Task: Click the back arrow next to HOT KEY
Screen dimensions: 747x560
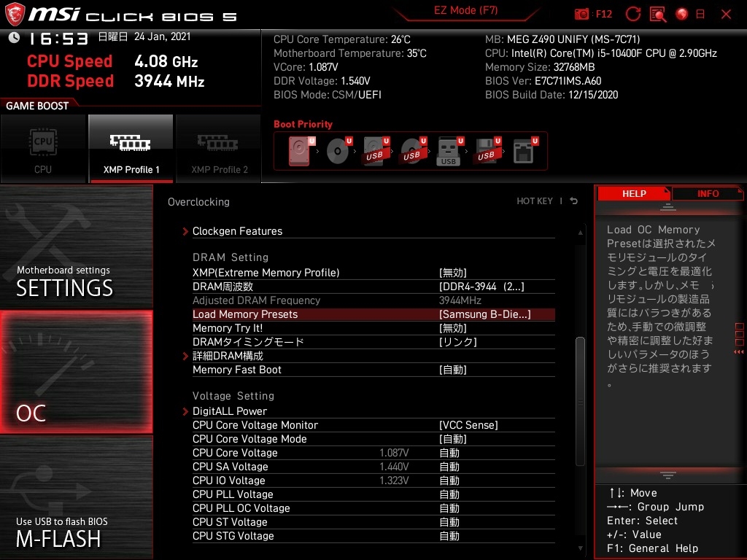Action: click(573, 201)
